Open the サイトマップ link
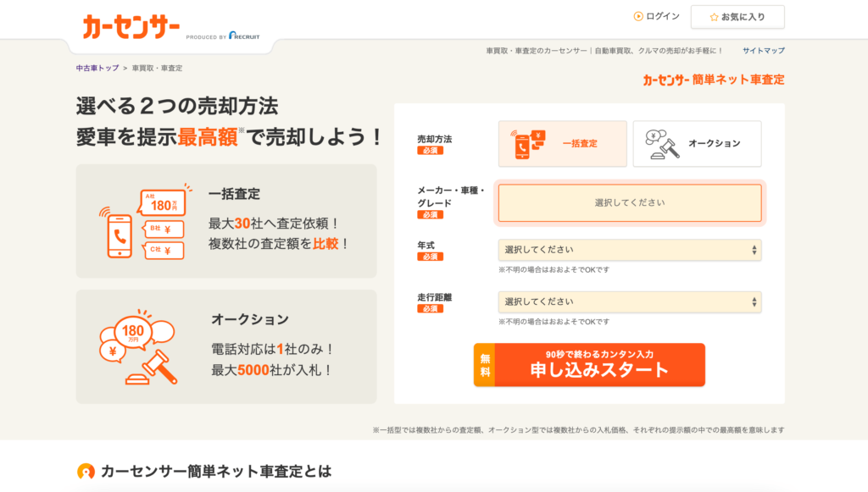 click(763, 51)
